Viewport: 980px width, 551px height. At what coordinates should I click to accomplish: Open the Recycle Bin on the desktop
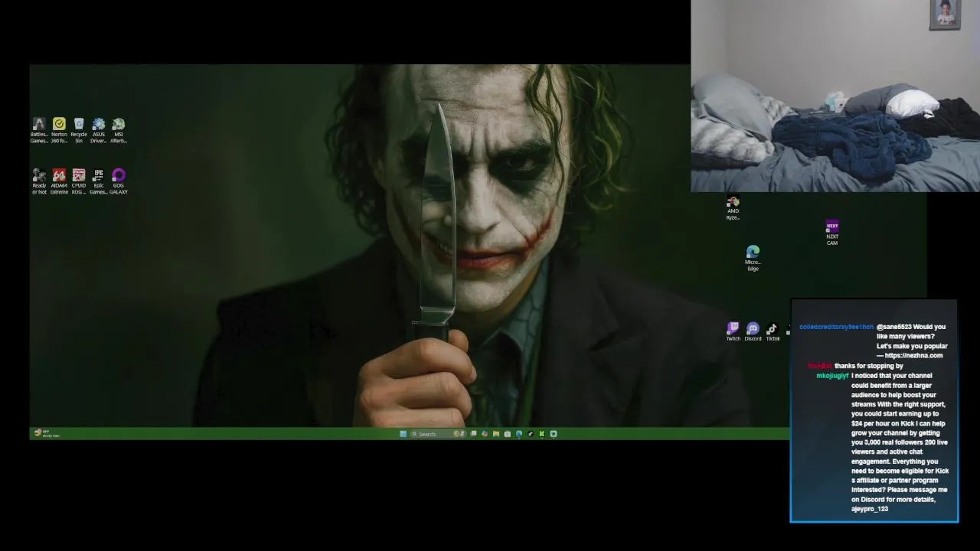(x=79, y=130)
